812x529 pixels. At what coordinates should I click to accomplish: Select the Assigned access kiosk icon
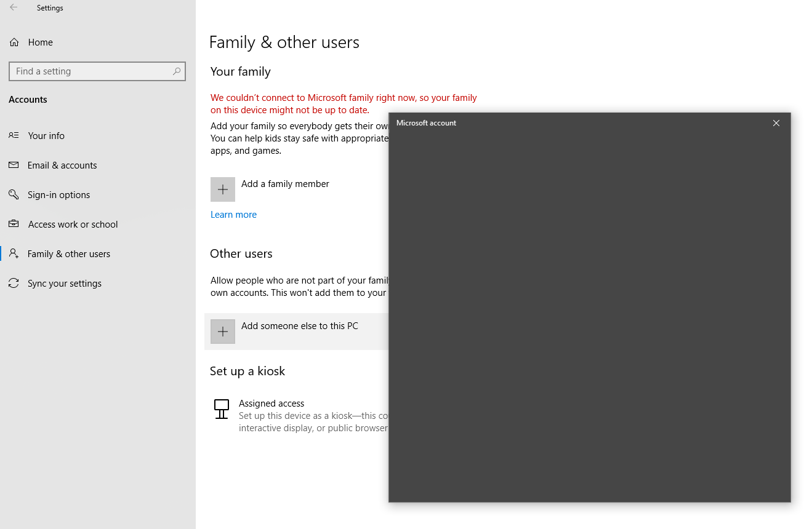221,409
